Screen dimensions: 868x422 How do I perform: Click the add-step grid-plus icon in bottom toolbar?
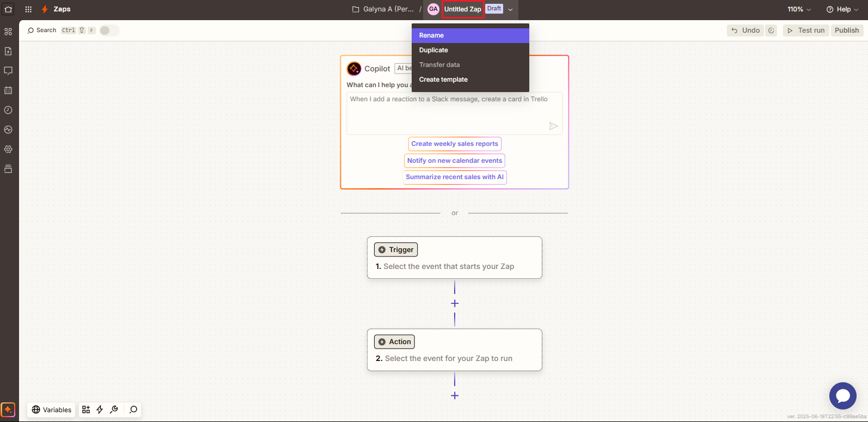tap(86, 409)
